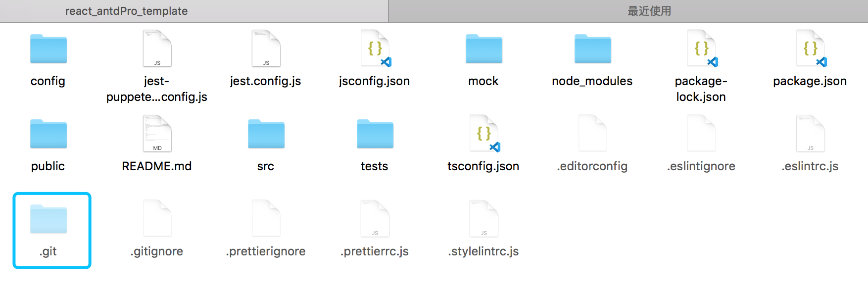Image resolution: width=868 pixels, height=293 pixels.
Task: Select the jsconfig.json file icon
Action: 376,49
